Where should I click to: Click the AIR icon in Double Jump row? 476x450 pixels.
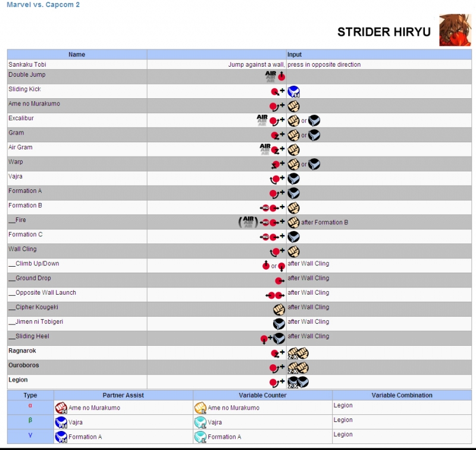(271, 76)
